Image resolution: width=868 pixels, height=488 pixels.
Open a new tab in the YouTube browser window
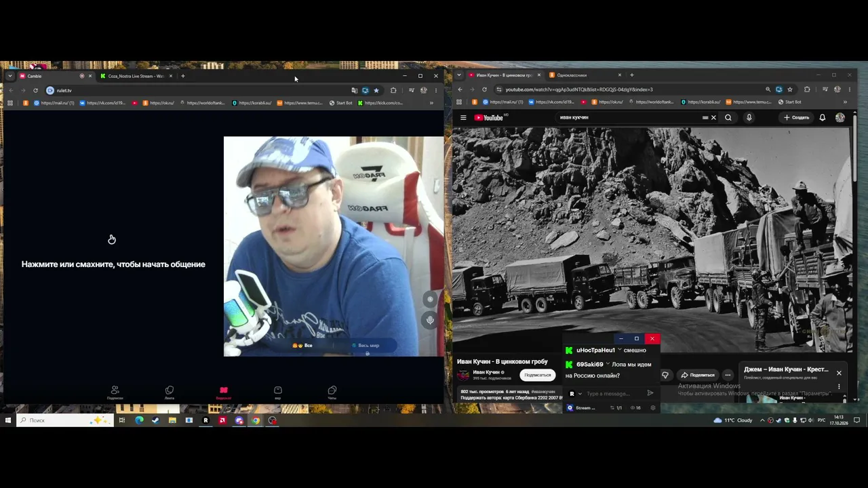pyautogui.click(x=631, y=75)
